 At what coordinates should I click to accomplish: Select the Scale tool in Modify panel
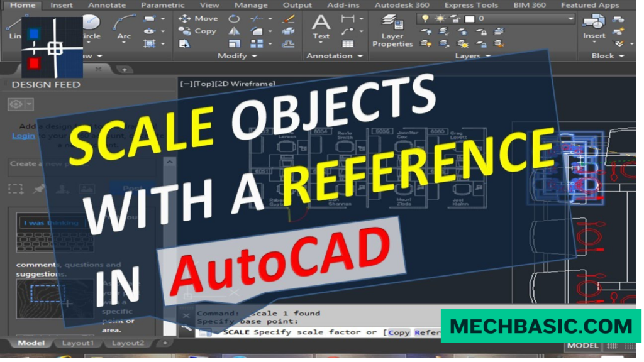point(234,43)
